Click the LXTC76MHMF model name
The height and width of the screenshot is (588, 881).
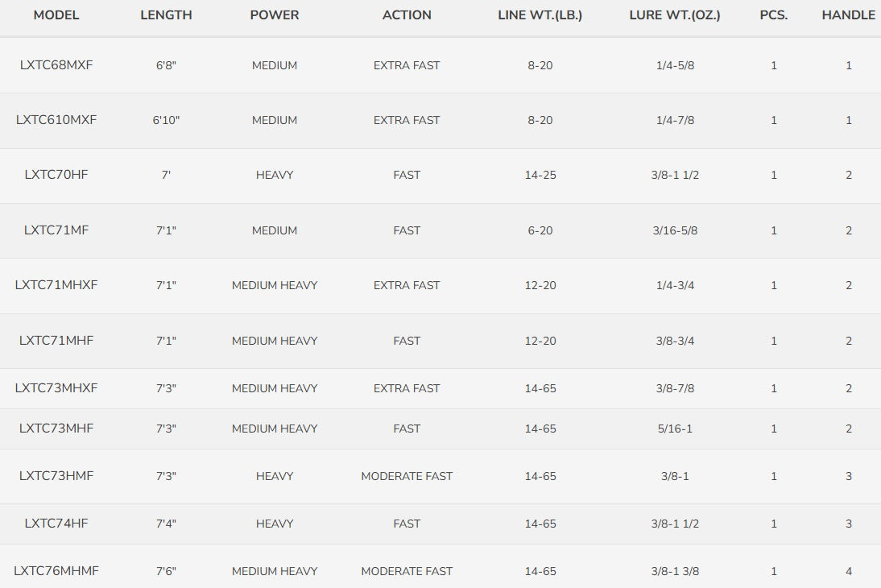[x=56, y=571]
